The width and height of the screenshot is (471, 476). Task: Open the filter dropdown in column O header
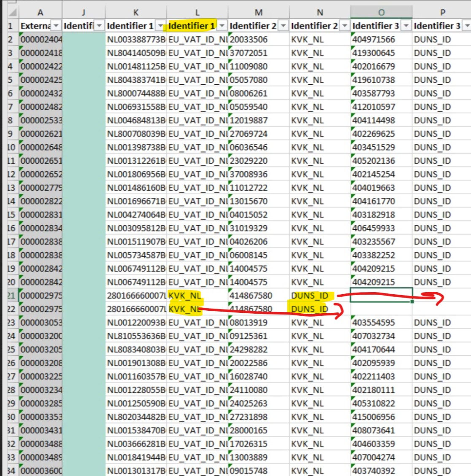tap(406, 26)
